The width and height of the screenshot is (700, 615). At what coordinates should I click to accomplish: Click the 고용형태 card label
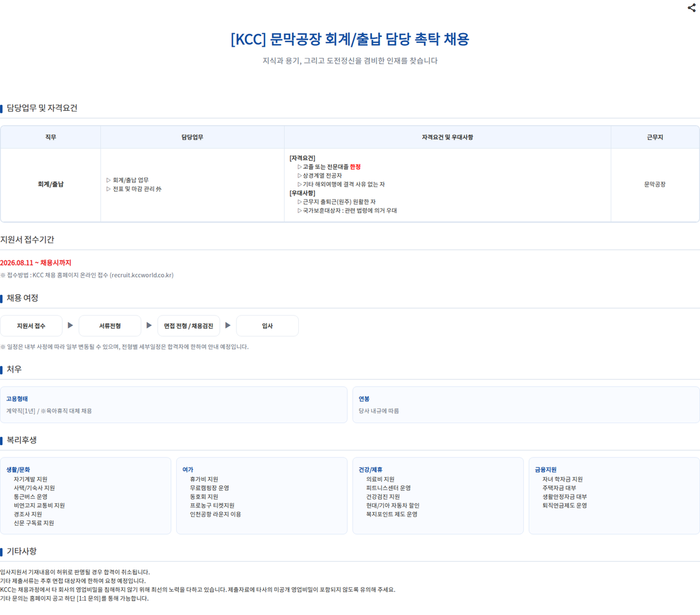click(x=17, y=399)
